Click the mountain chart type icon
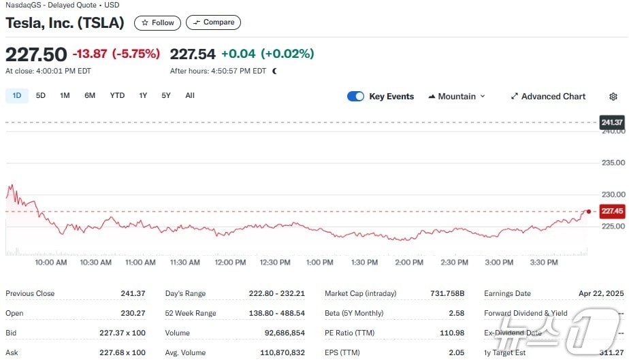Viewport: 629px width, 364px height. [432, 97]
